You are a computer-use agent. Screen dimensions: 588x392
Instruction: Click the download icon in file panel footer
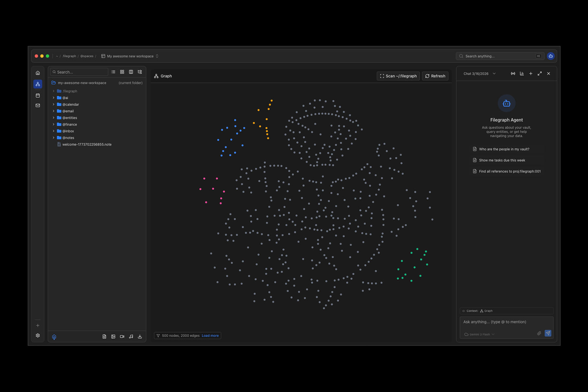[140, 337]
